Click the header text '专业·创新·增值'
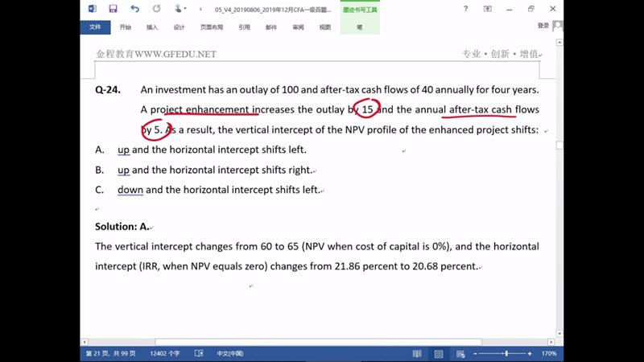 (500, 54)
